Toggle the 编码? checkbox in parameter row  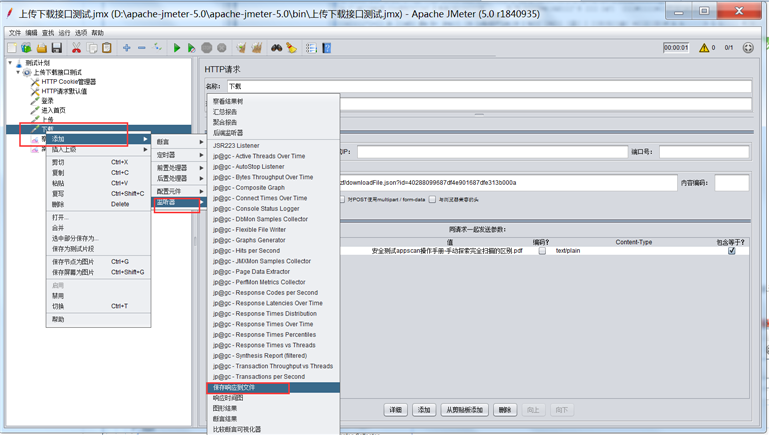tap(542, 251)
